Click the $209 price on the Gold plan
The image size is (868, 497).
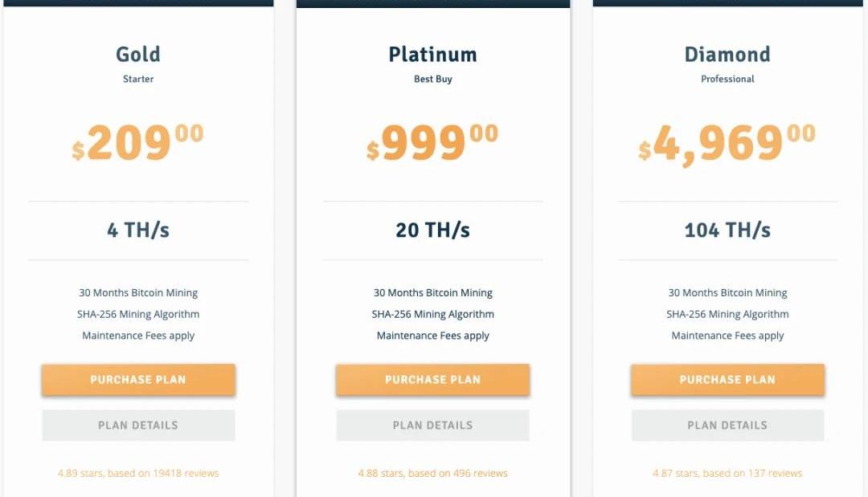click(x=137, y=144)
